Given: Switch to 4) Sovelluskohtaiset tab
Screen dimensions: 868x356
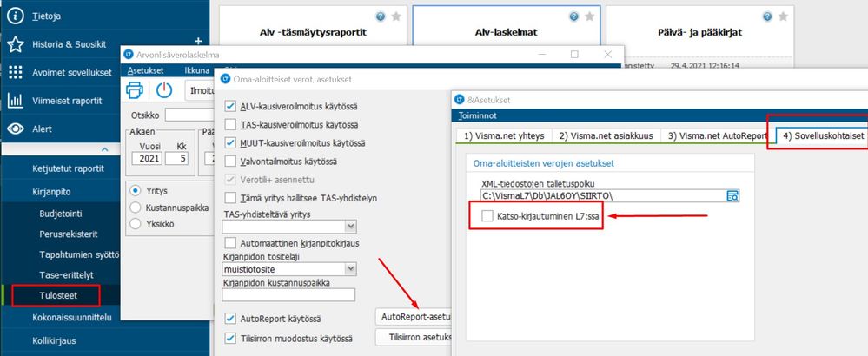Looking at the screenshot, I should coord(821,136).
